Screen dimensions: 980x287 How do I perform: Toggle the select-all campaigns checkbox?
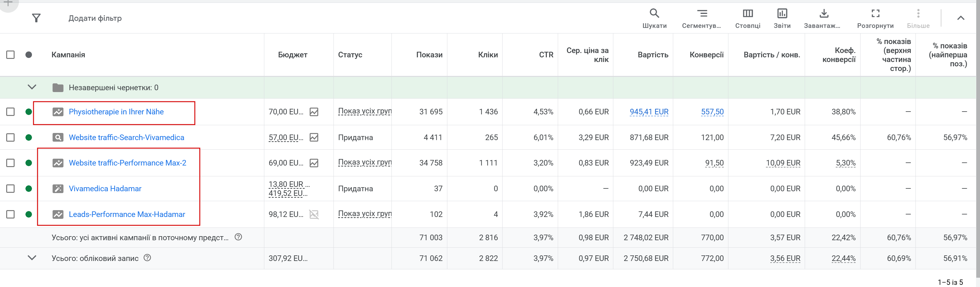11,55
